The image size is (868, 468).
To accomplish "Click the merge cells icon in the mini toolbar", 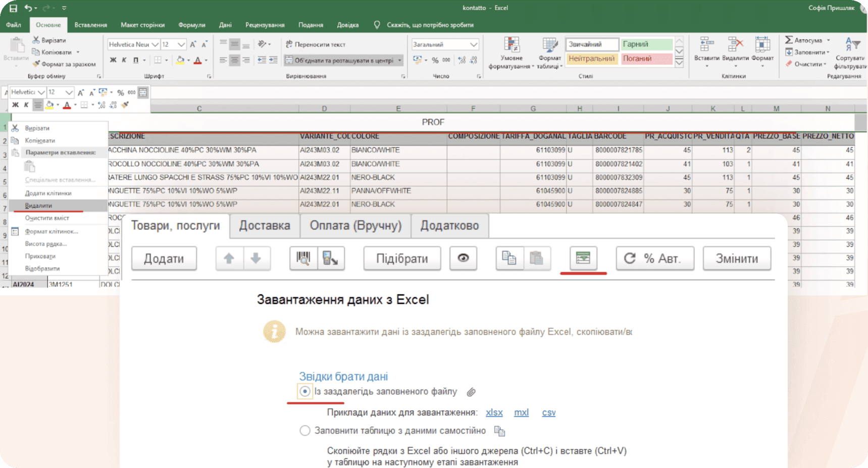I will pos(143,92).
